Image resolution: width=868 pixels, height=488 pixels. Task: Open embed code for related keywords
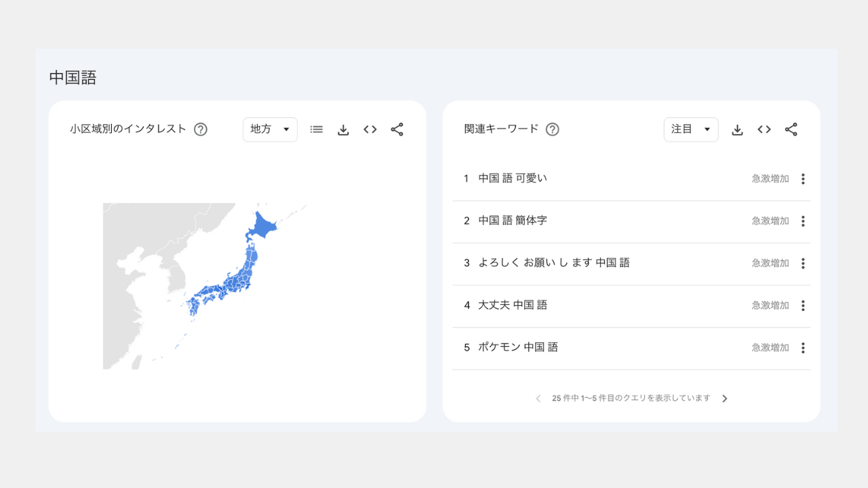pos(764,129)
